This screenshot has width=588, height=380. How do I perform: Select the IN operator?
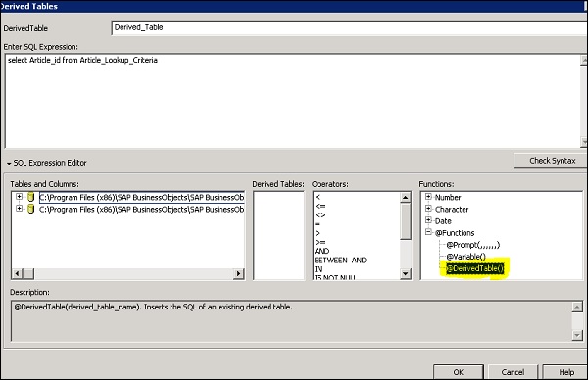[x=318, y=269]
